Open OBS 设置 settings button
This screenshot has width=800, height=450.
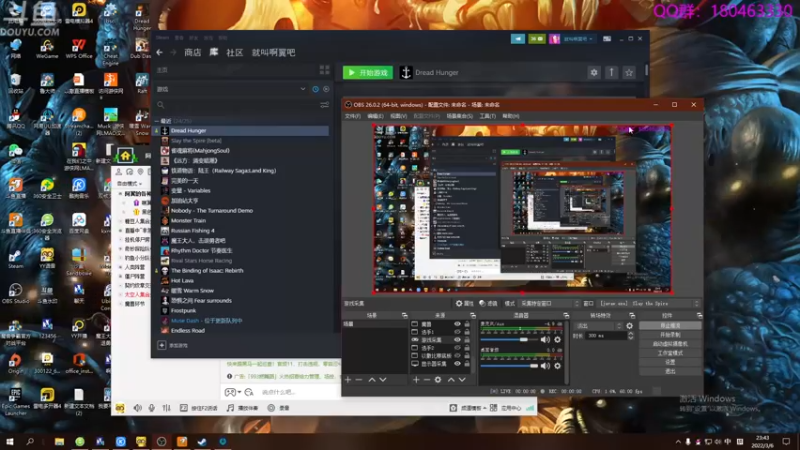tap(670, 362)
